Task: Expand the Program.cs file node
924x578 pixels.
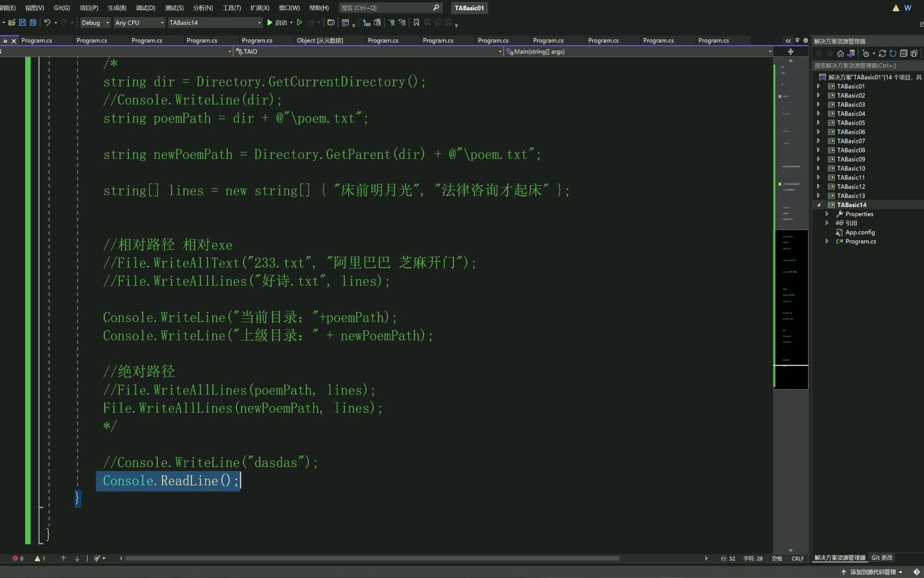Action: pyautogui.click(x=827, y=241)
